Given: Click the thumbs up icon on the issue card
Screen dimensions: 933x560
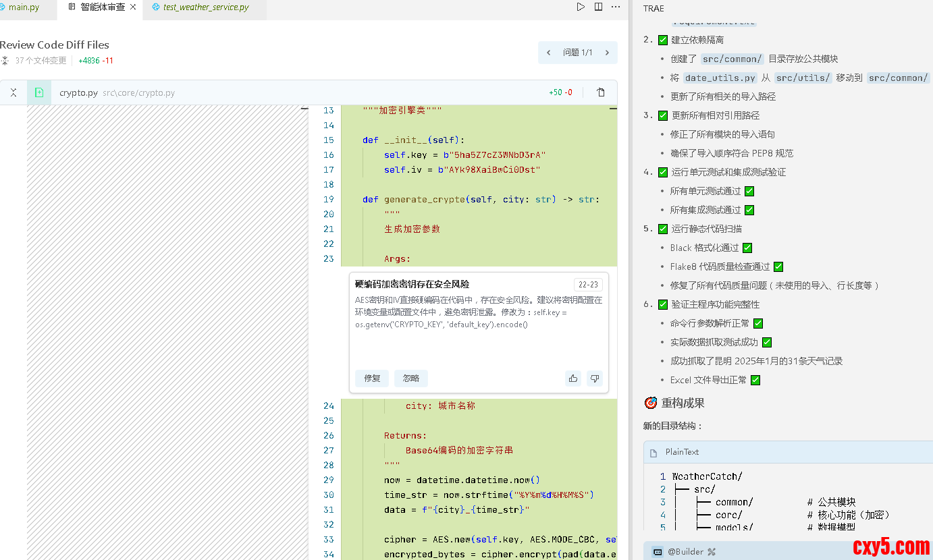Looking at the screenshot, I should point(573,379).
